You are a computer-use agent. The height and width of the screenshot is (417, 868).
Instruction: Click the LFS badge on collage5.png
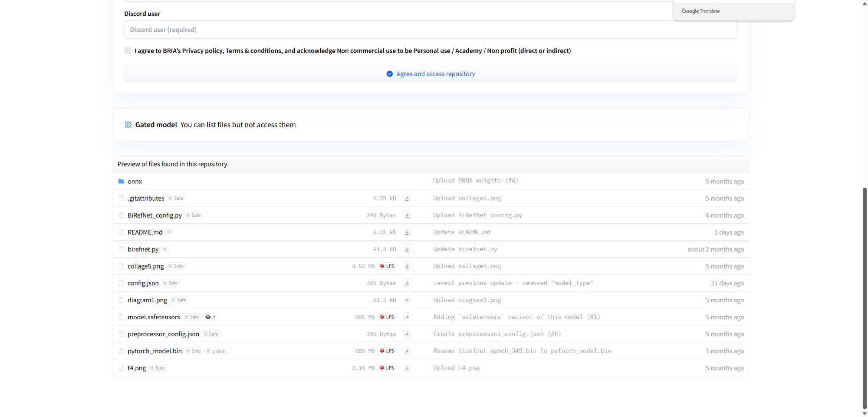[387, 266]
